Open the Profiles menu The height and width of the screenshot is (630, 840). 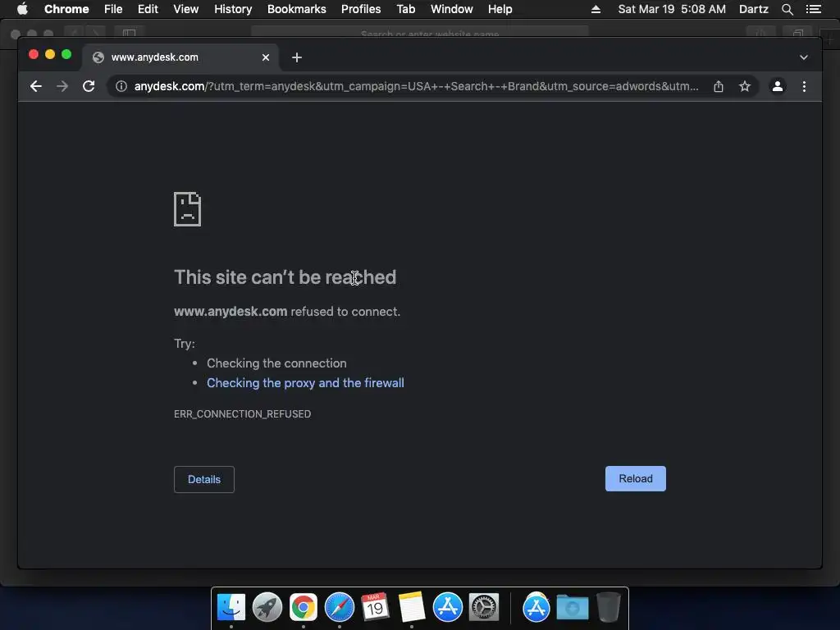tap(361, 9)
